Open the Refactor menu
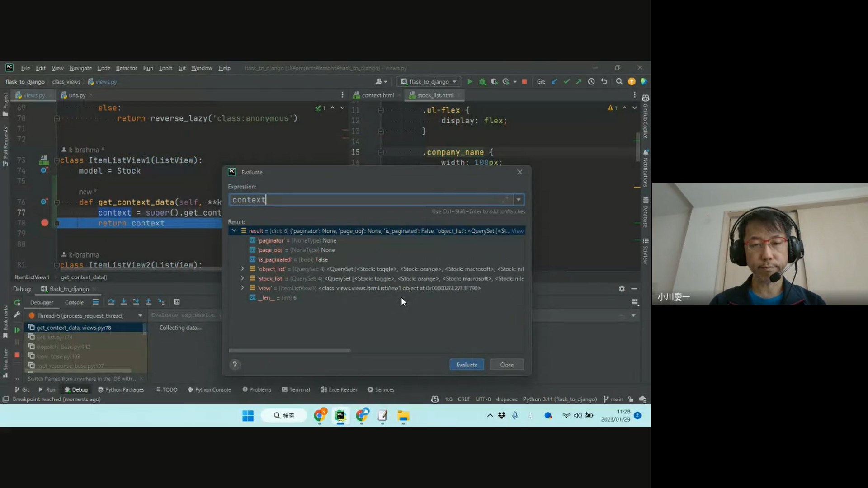This screenshot has height=488, width=868. coord(126,68)
